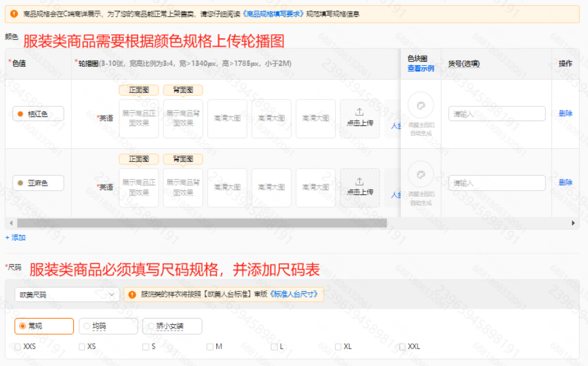Open the 欧美尺码 size dropdown

pyautogui.click(x=67, y=295)
